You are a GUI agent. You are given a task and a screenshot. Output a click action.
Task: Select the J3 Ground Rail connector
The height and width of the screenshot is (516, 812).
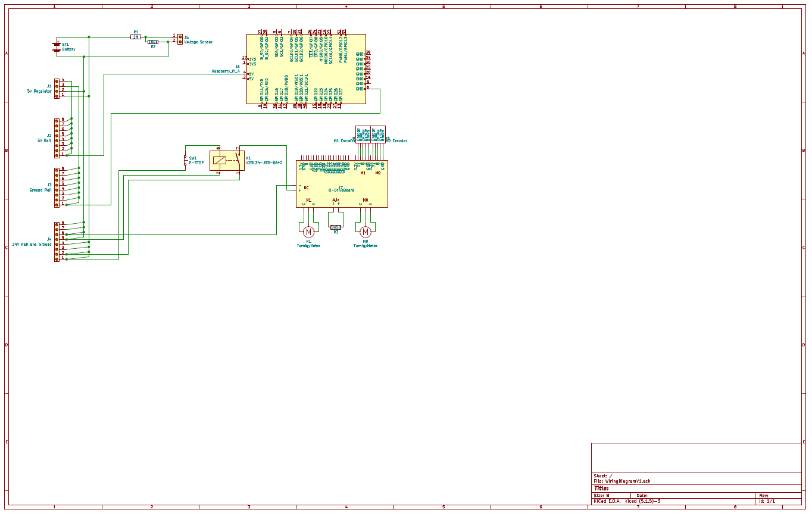(57, 187)
